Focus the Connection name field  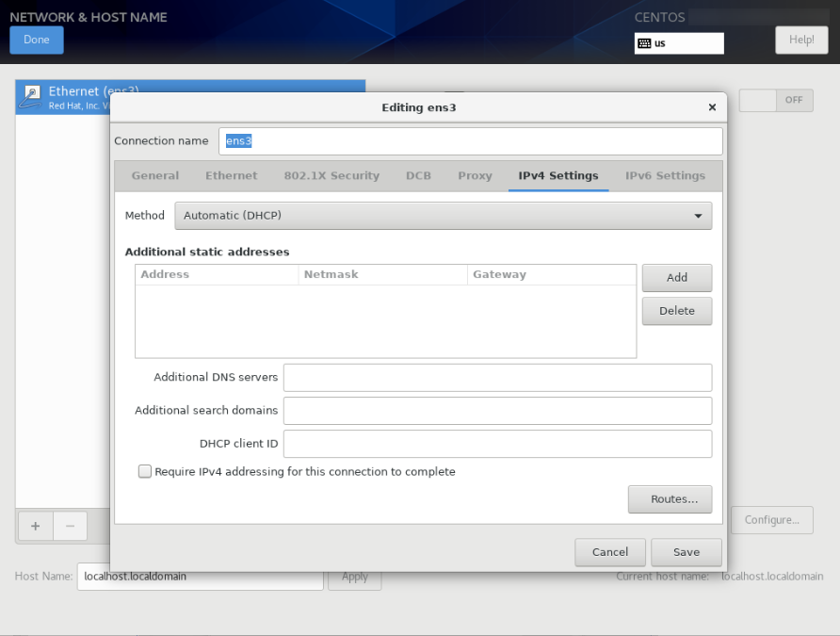[470, 141]
